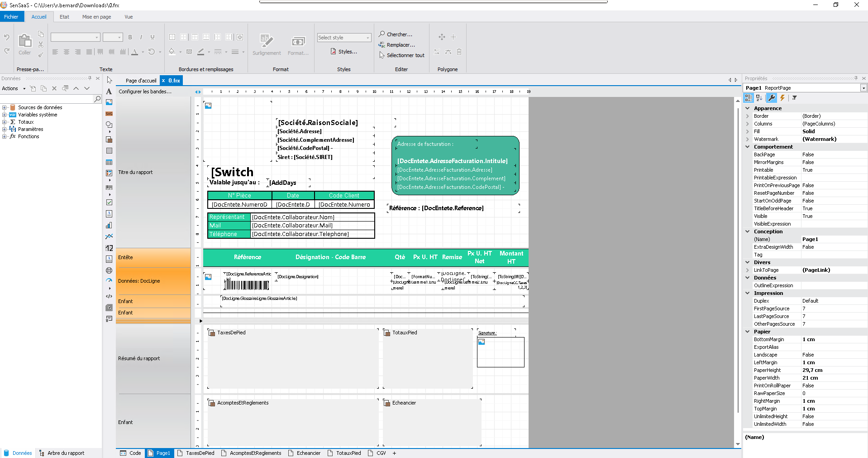868x458 pixels.
Task: Click the Données search input field
Action: tap(47, 99)
